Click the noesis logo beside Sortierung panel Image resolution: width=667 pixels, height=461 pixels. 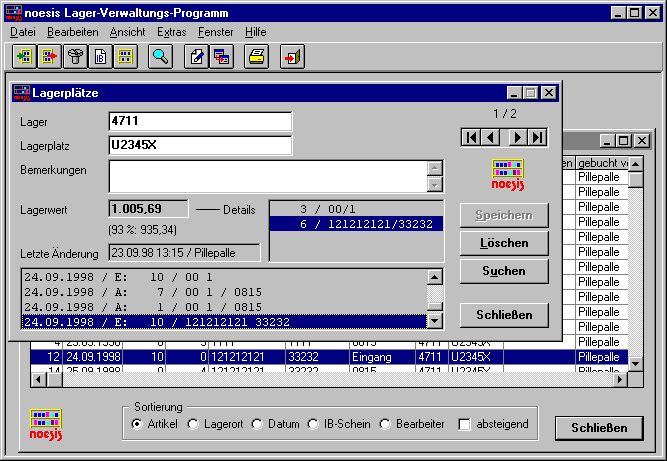(x=46, y=425)
